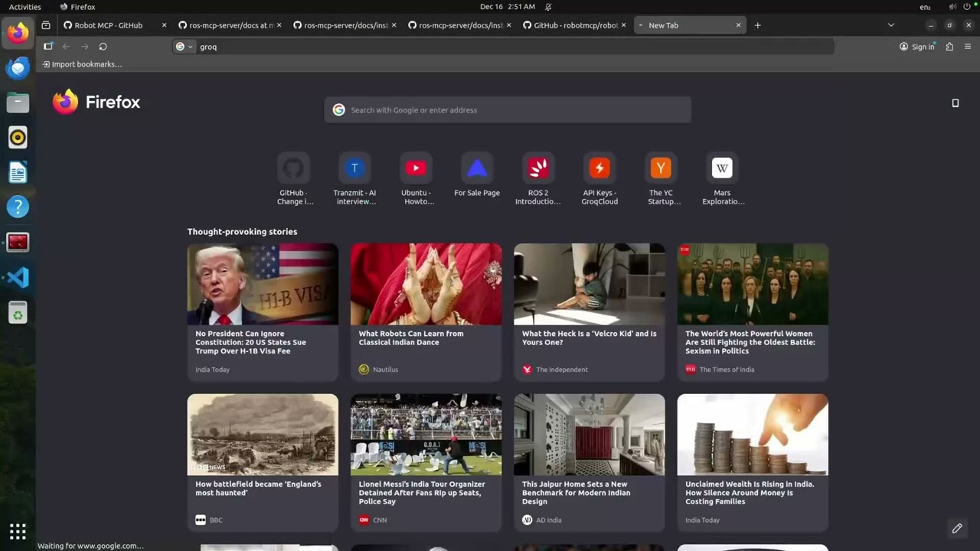The height and width of the screenshot is (551, 980).
Task: Open the Mars Exploration Wikipedia shortcut
Action: (x=722, y=178)
